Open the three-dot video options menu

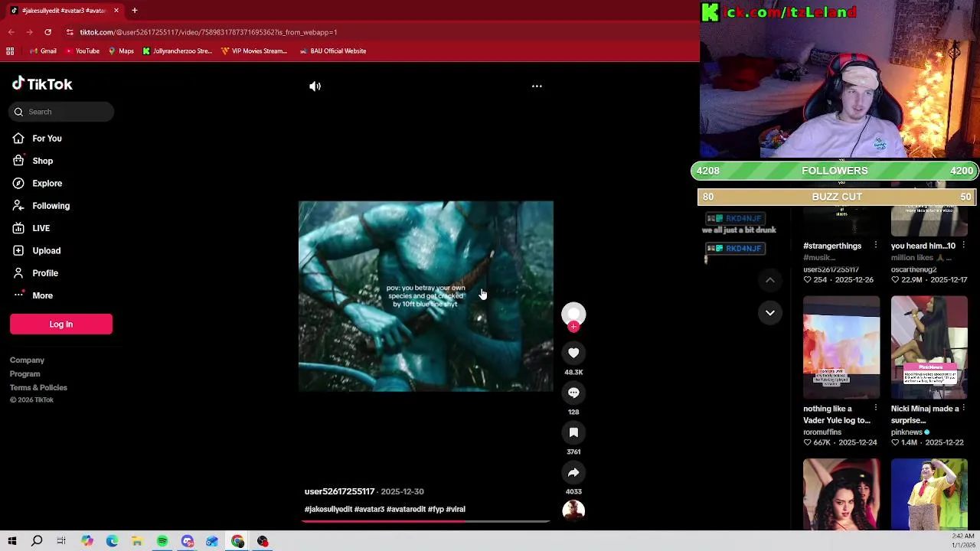click(537, 86)
